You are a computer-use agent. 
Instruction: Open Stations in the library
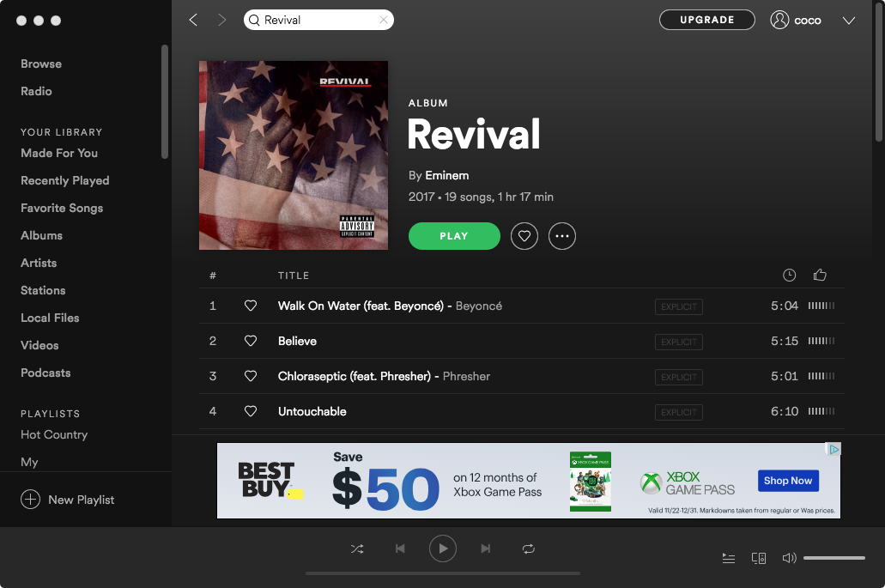[x=43, y=291]
